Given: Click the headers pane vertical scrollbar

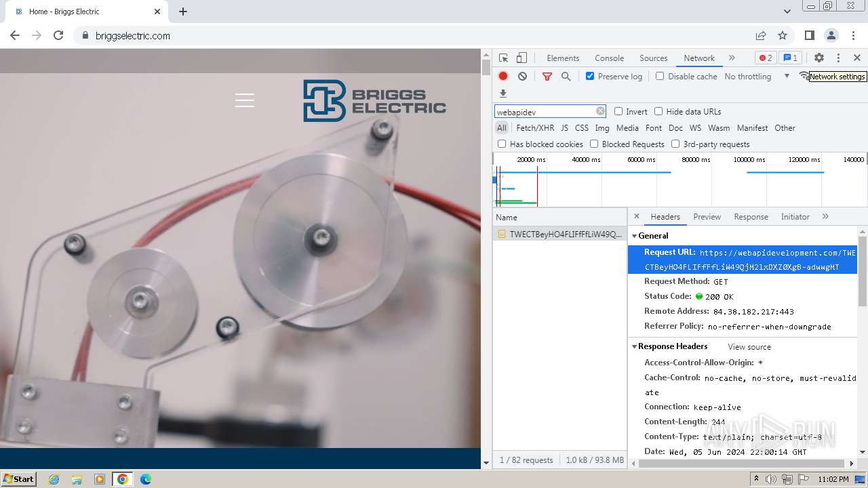Looking at the screenshot, I should [x=863, y=271].
